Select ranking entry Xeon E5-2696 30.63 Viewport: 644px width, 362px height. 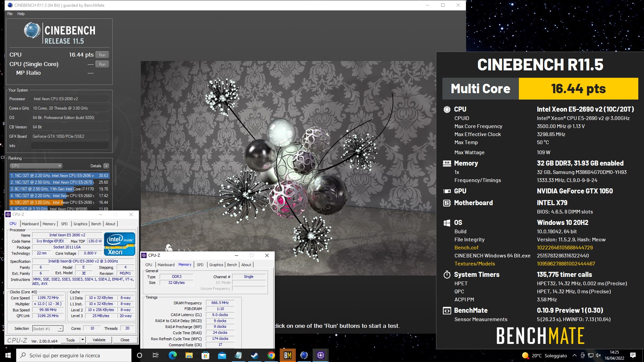pos(59,176)
